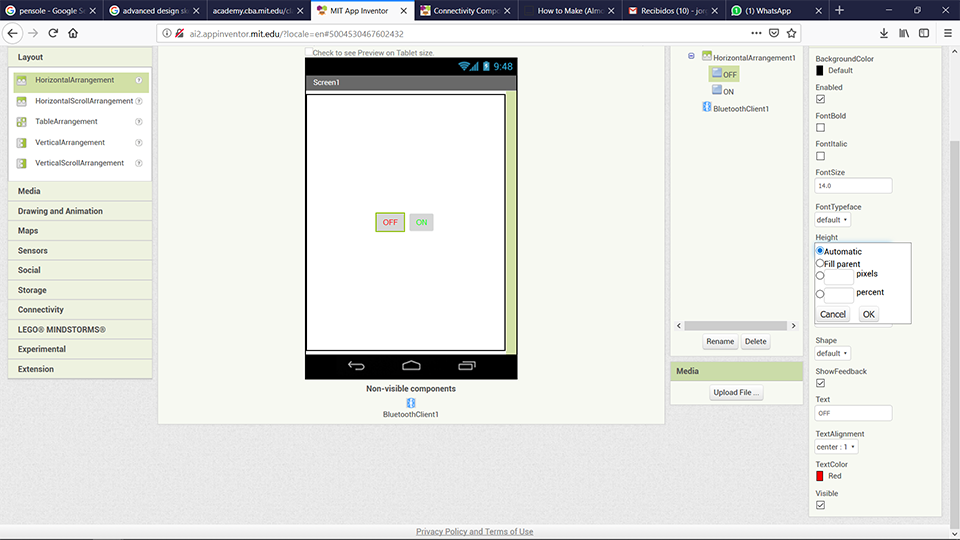Click OK in the Height popup
Image resolution: width=960 pixels, height=540 pixels.
[868, 314]
